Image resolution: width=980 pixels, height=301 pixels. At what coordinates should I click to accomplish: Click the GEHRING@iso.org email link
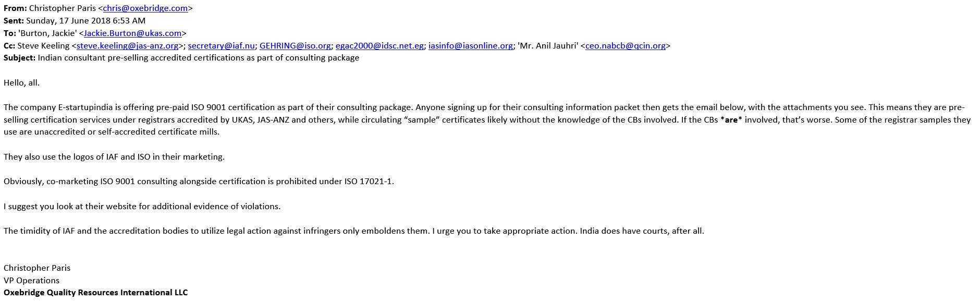tap(295, 46)
